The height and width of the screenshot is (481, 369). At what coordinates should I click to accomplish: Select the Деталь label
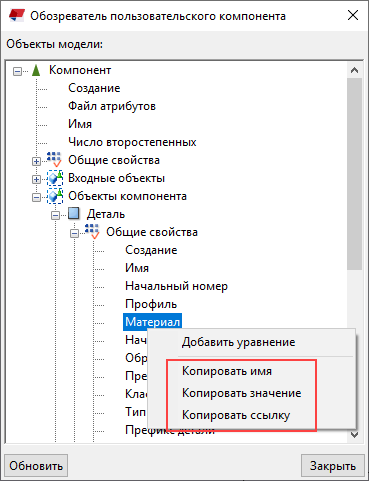pyautogui.click(x=106, y=214)
